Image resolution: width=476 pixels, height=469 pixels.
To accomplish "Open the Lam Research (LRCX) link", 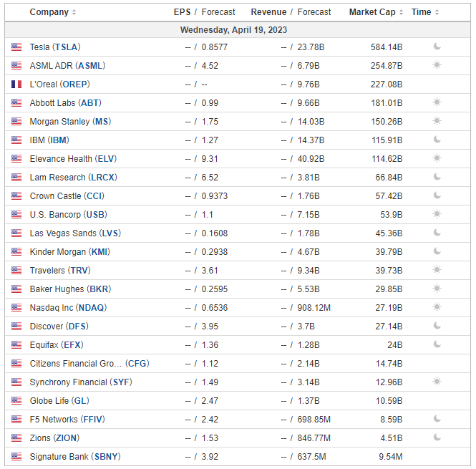I will pos(73,178).
